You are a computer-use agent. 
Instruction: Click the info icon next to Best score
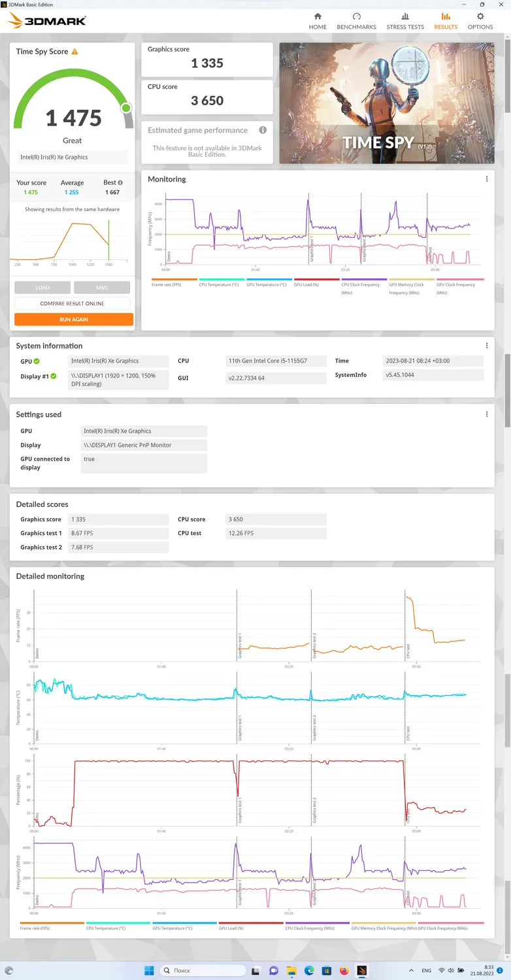120,183
